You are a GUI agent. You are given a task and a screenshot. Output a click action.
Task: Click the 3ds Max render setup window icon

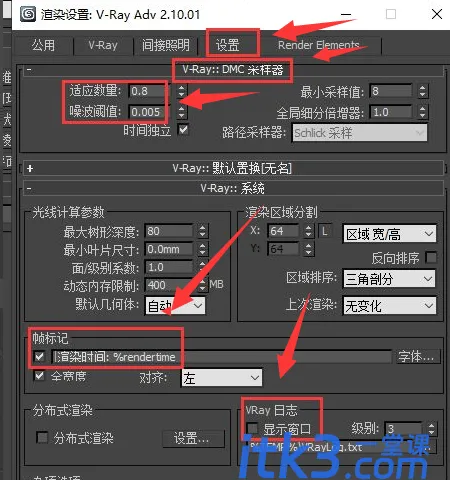click(x=28, y=14)
